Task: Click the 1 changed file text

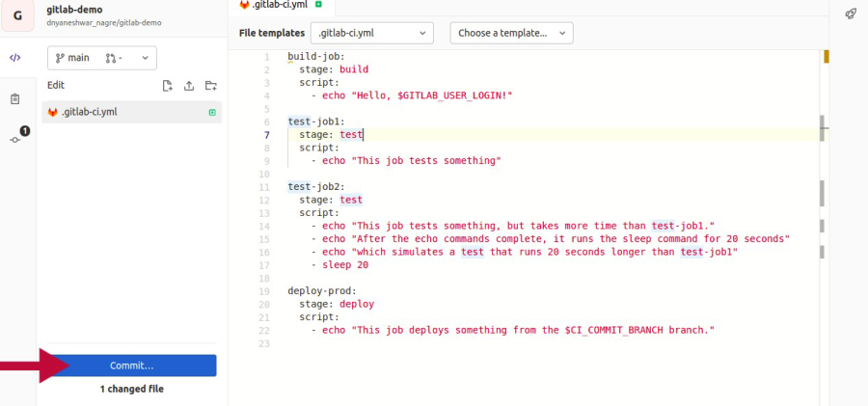Action: (x=131, y=389)
